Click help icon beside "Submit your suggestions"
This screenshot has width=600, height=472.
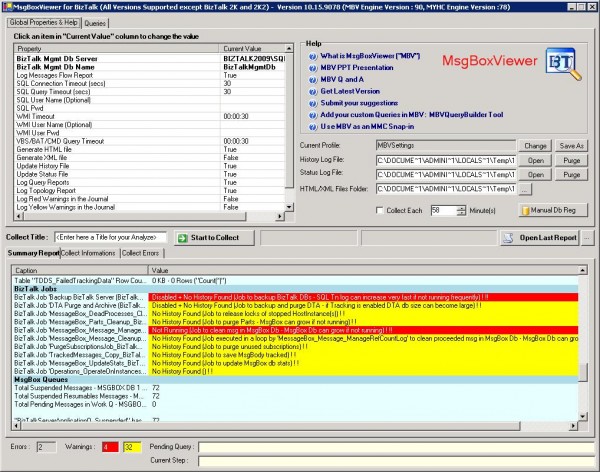click(313, 103)
